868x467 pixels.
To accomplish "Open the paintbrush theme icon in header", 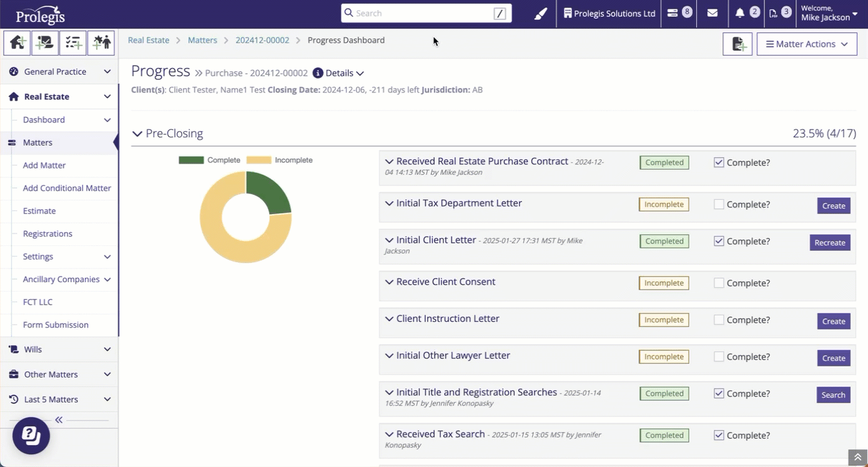I will point(541,13).
